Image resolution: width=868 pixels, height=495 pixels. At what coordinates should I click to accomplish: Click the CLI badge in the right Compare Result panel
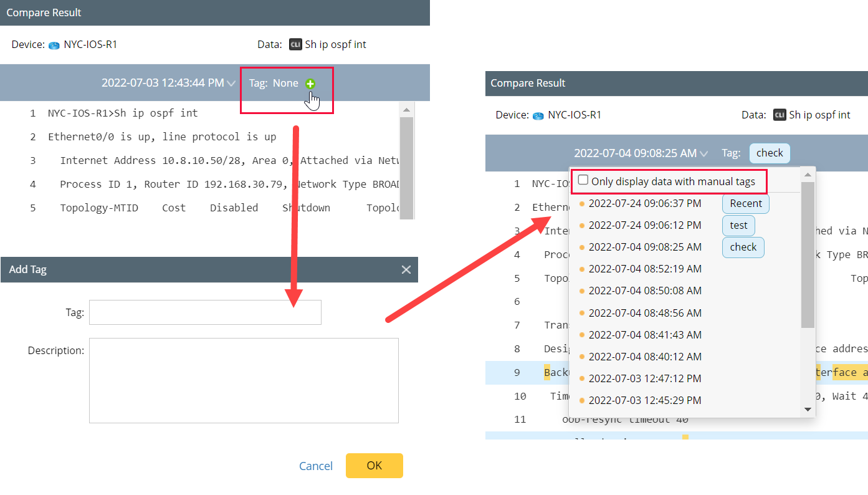(x=781, y=115)
